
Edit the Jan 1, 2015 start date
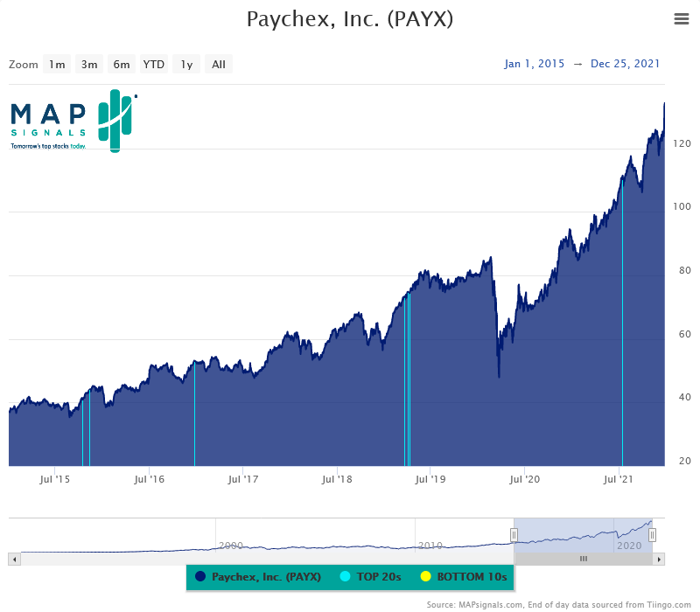[x=535, y=64]
